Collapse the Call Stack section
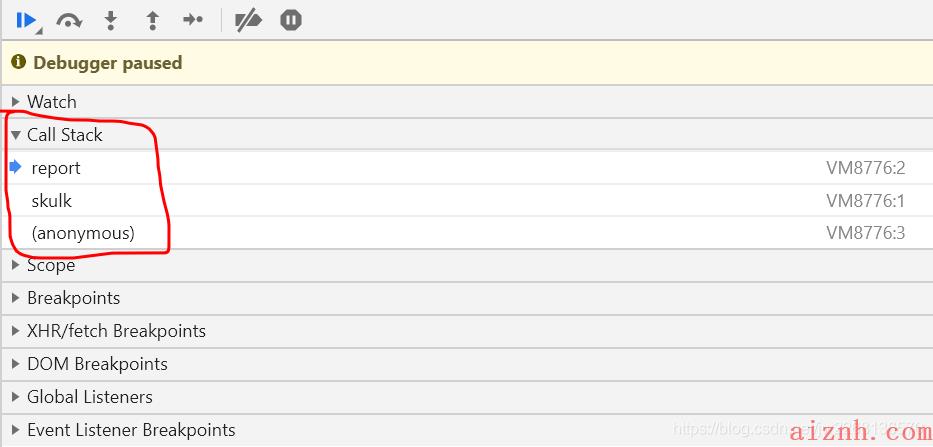This screenshot has height=447, width=933. (x=466, y=135)
